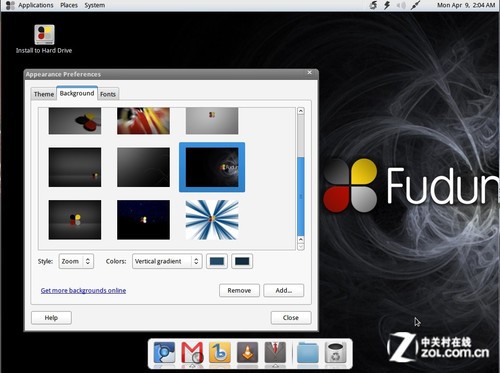Launch the Banshee music player dock icon

(220, 353)
